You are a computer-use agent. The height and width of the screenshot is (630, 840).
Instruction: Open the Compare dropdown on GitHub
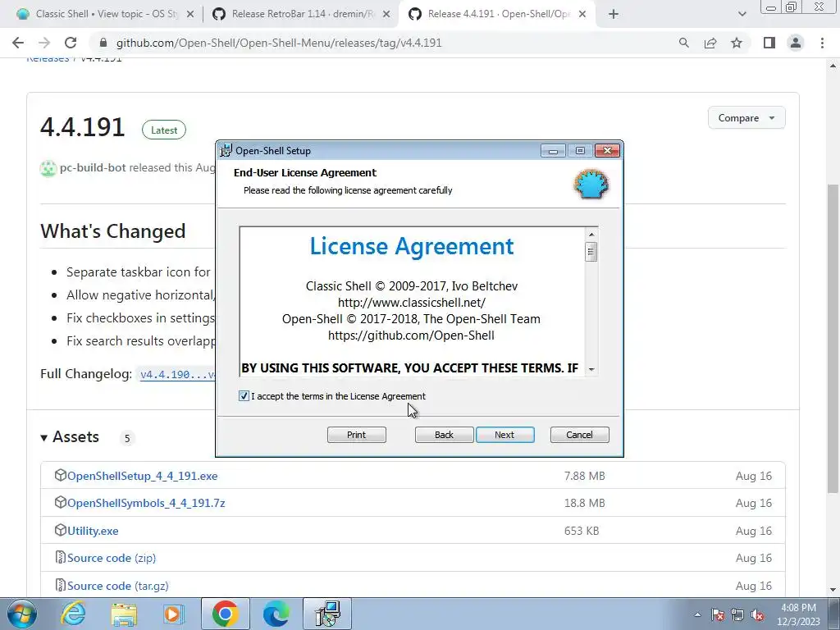coord(746,118)
